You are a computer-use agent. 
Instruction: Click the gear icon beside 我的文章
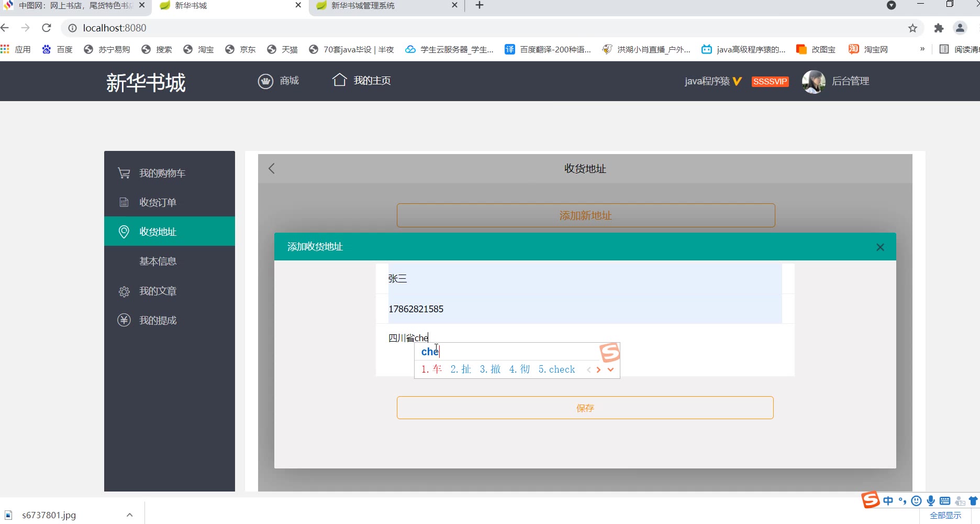[x=124, y=291]
